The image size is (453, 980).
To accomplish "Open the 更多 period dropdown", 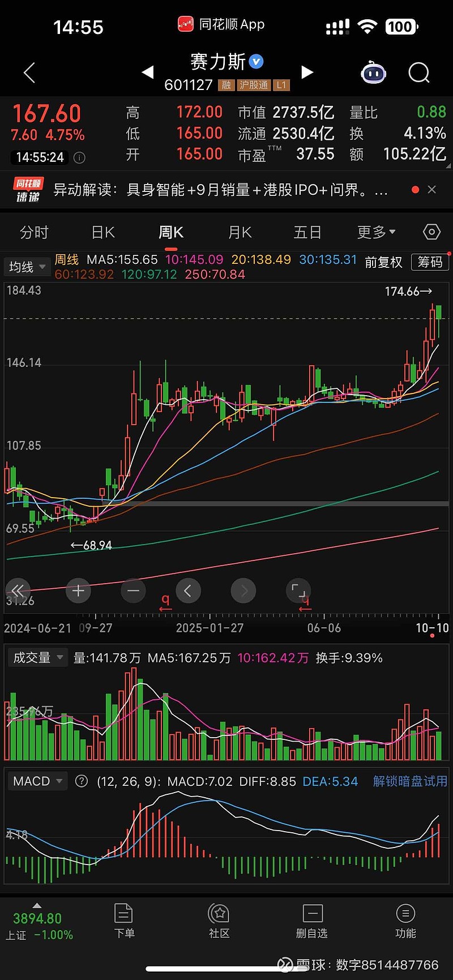I will point(377,232).
